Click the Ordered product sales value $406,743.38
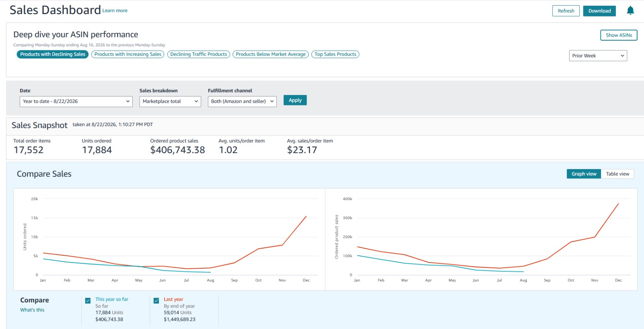 click(178, 150)
